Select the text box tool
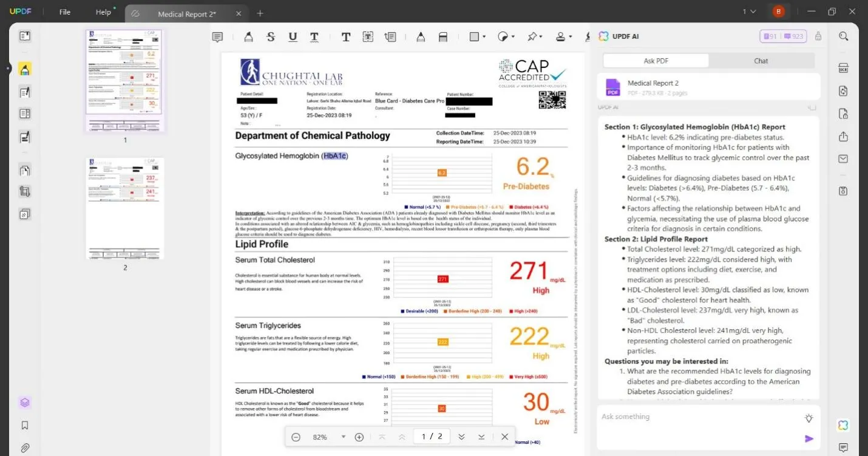The width and height of the screenshot is (868, 456). 368,37
